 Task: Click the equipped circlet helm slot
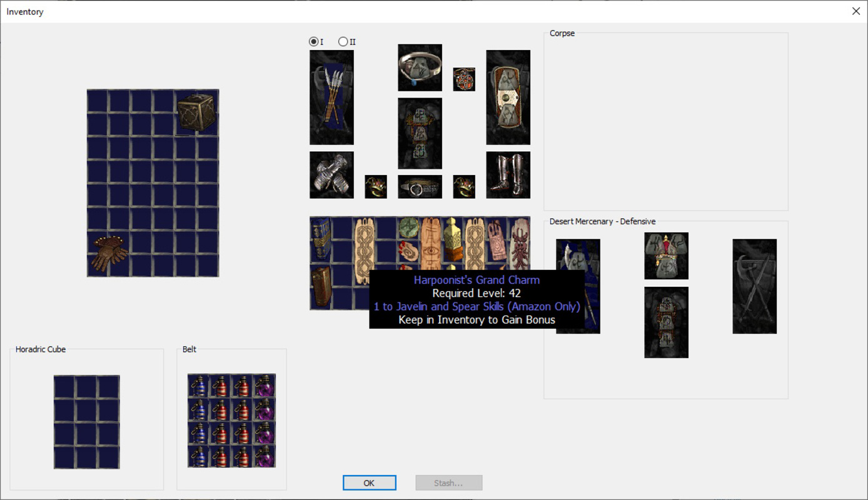click(x=420, y=67)
